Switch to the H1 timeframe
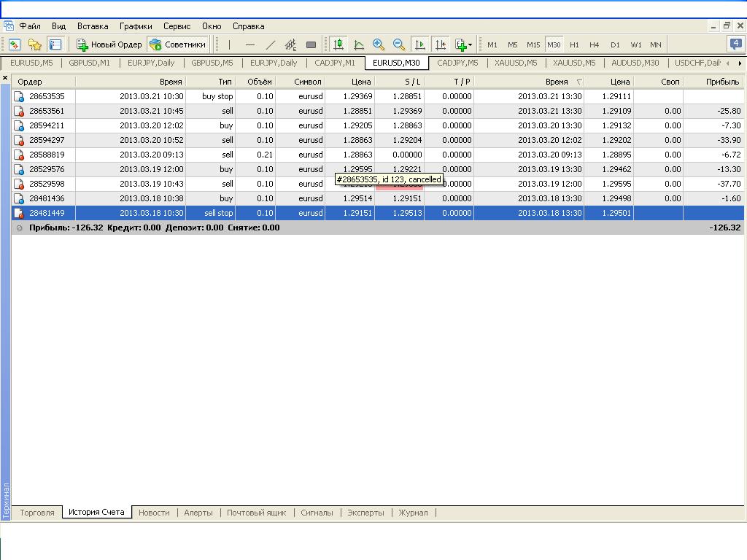Viewport: 747px width, 560px height. (x=574, y=44)
